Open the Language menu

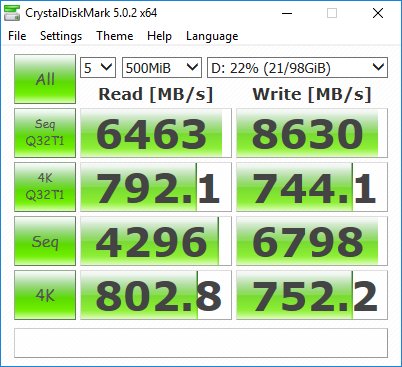coord(212,36)
